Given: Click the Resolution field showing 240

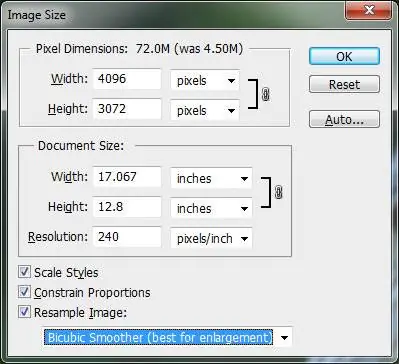Looking at the screenshot, I should point(127,237).
